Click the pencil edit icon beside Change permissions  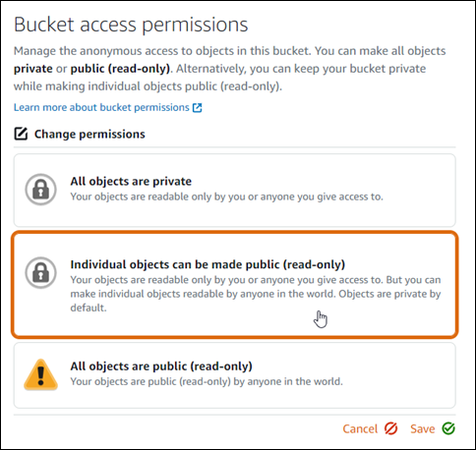(x=21, y=134)
